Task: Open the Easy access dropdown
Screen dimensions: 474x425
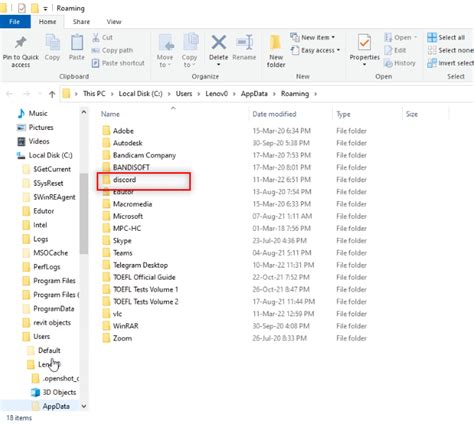Action: click(x=315, y=50)
